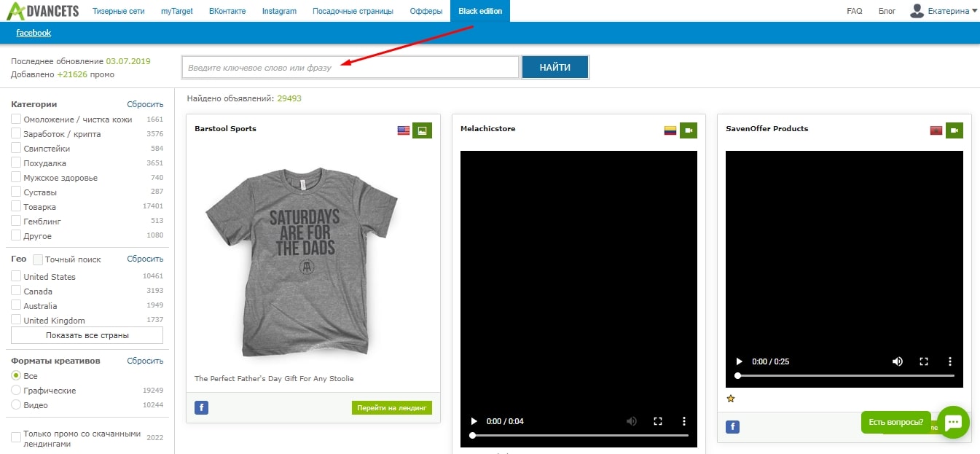Click the flag icon on SavenOffer Products card
Screen dimensions: 980x454
(936, 130)
